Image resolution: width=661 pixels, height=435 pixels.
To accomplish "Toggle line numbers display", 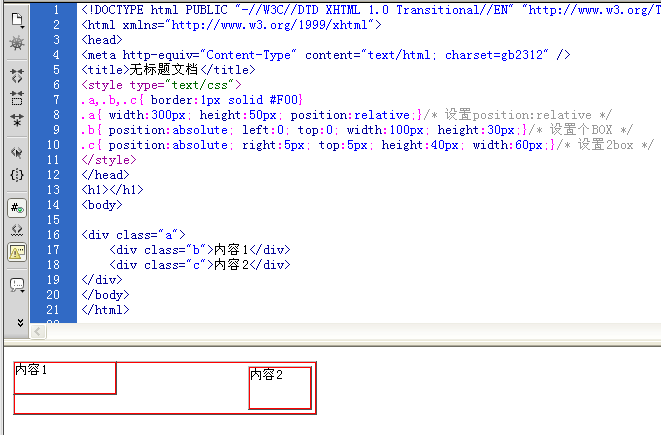I will [17, 208].
